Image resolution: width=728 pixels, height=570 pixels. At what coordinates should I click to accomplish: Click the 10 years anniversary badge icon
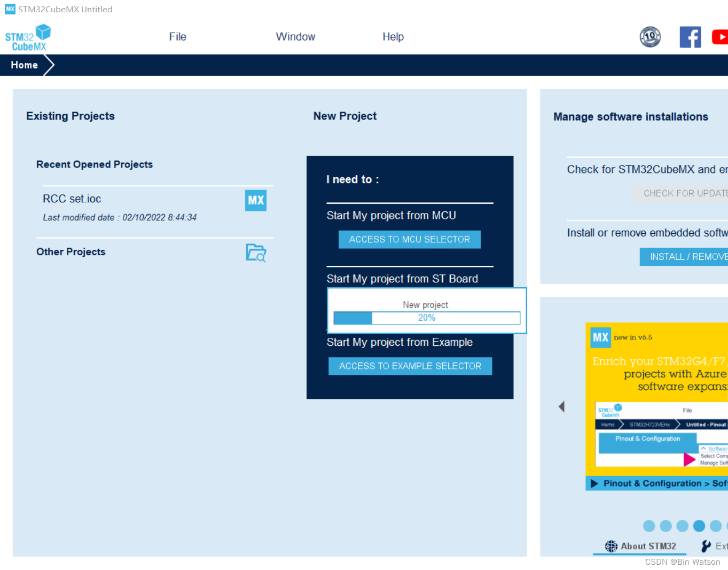650,37
